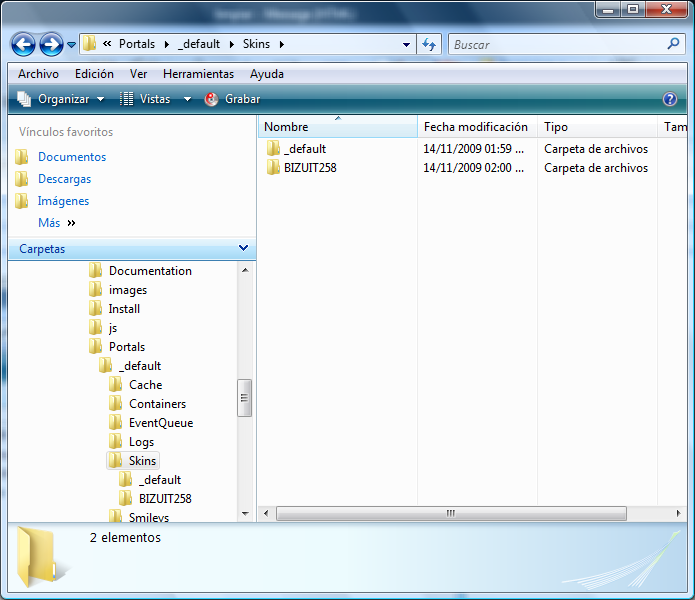Open Descargas favorite link
Screen dimensions: 695x600
coord(64,179)
